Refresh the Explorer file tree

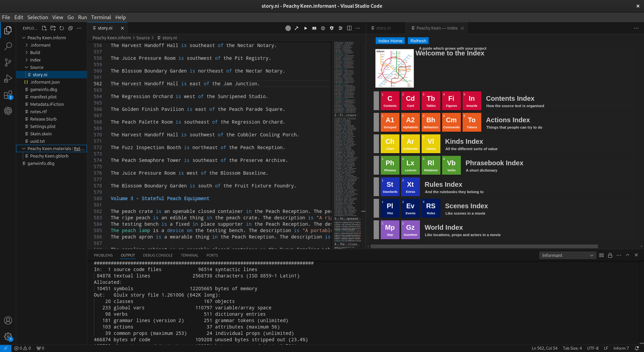click(62, 28)
